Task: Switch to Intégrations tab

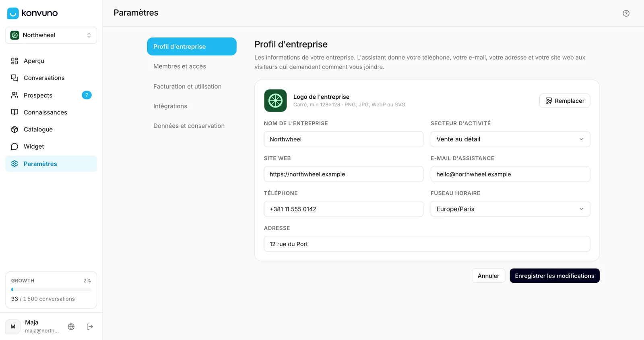Action: click(x=192, y=106)
